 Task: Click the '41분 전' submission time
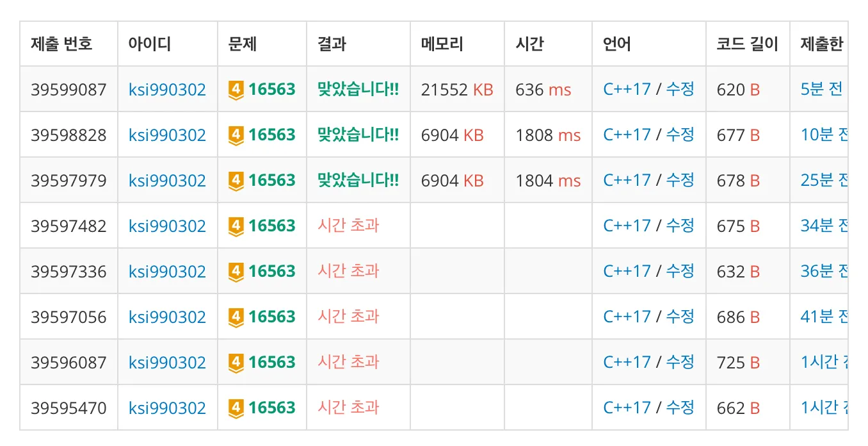click(824, 317)
